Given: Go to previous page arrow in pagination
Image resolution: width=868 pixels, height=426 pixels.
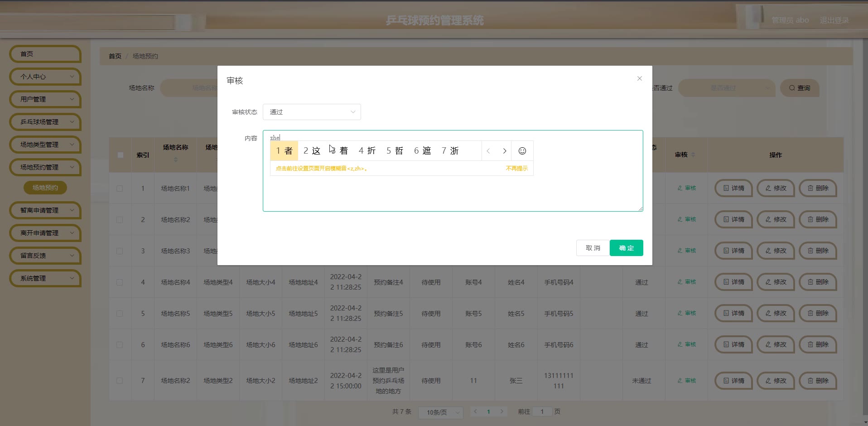Looking at the screenshot, I should (x=475, y=411).
